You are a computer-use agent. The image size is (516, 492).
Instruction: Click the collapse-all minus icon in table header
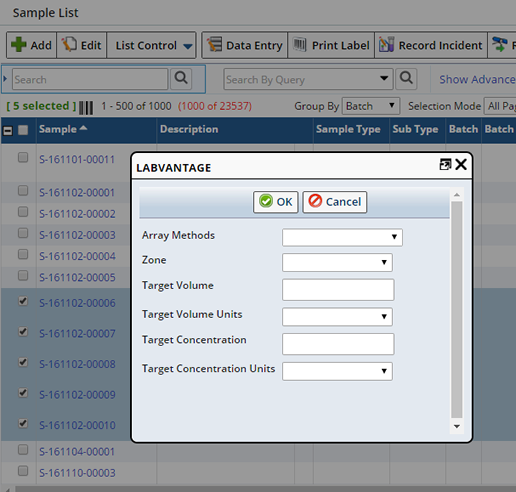click(8, 131)
